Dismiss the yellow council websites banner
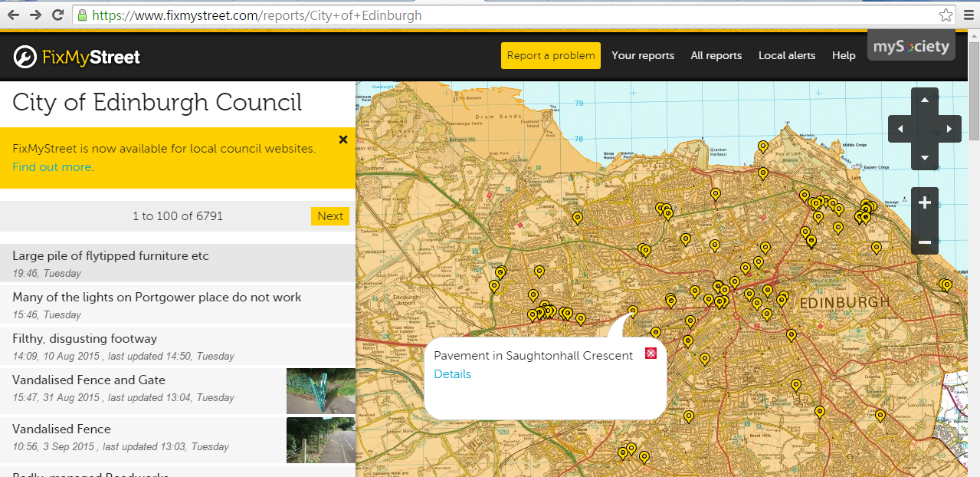The image size is (980, 477). 343,140
